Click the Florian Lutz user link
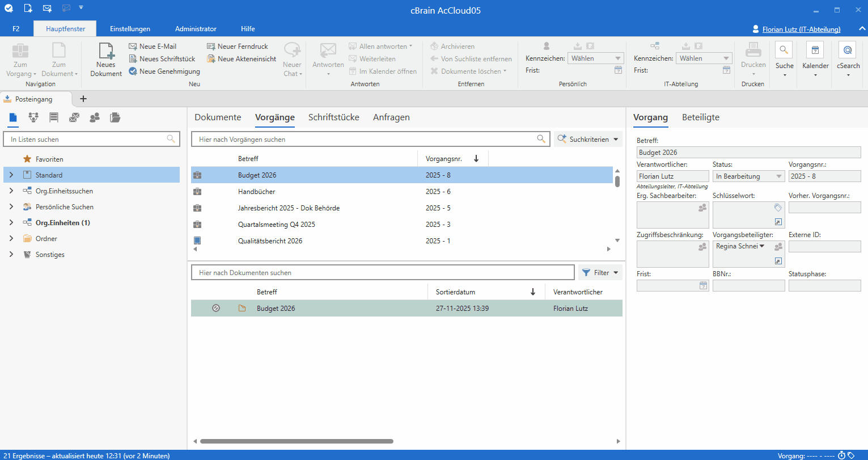Screen dimensions: 868x460 801,29
